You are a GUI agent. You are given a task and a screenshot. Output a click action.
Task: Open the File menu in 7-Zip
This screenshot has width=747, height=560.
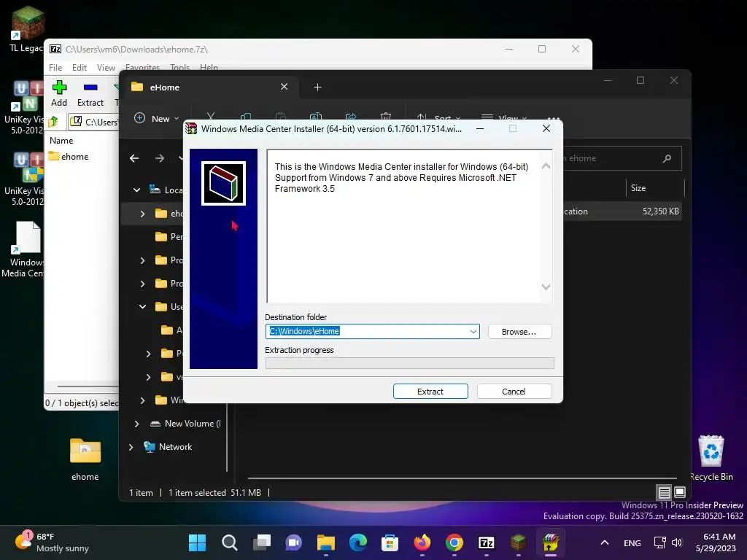pos(55,68)
